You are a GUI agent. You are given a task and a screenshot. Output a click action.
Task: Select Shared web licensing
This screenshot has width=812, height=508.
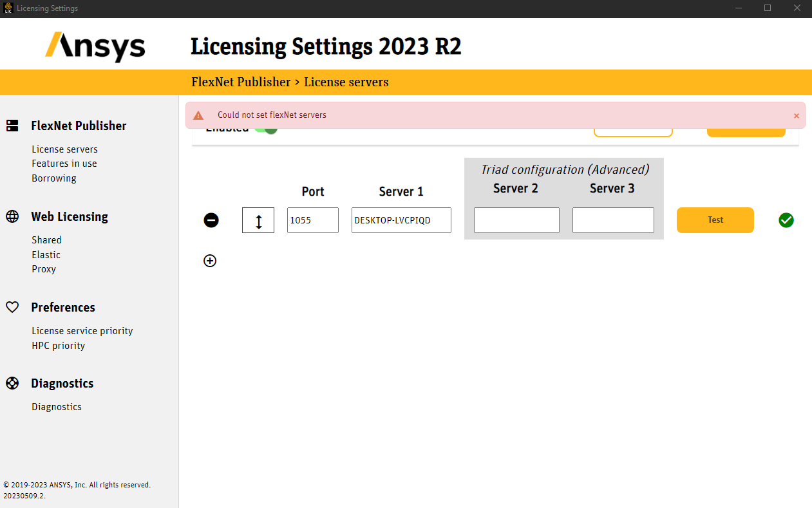point(47,240)
